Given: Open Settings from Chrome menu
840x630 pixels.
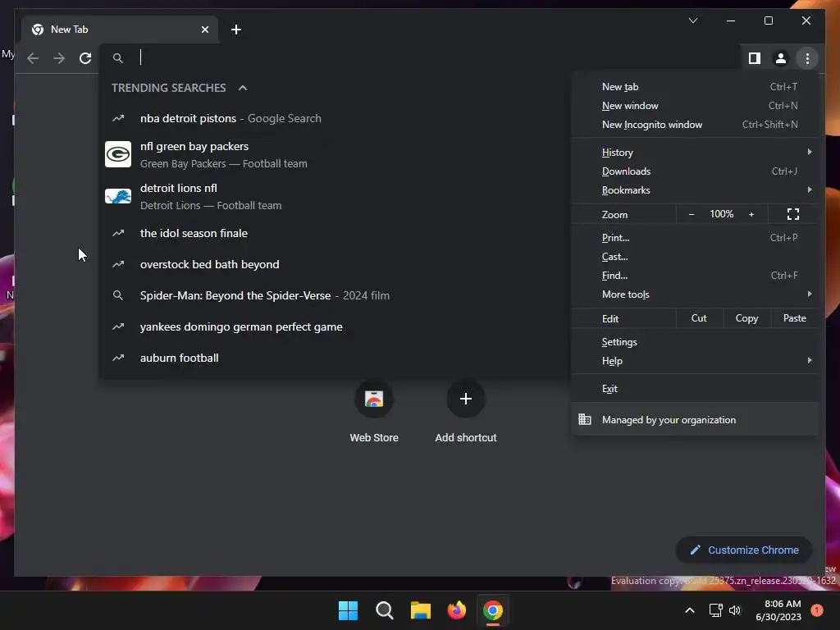Looking at the screenshot, I should point(695,342).
